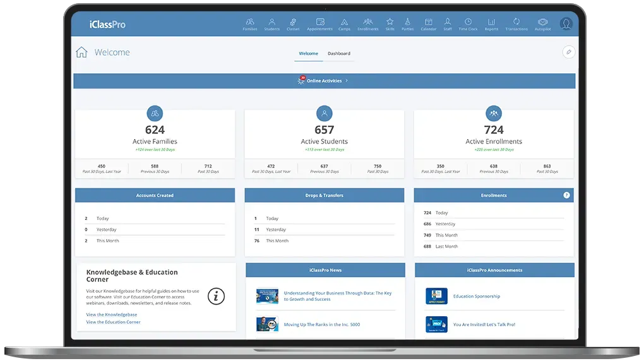The width and height of the screenshot is (644, 361).
Task: Open the You Are Invited! Let's Talk Pro! announcement
Action: tap(484, 324)
